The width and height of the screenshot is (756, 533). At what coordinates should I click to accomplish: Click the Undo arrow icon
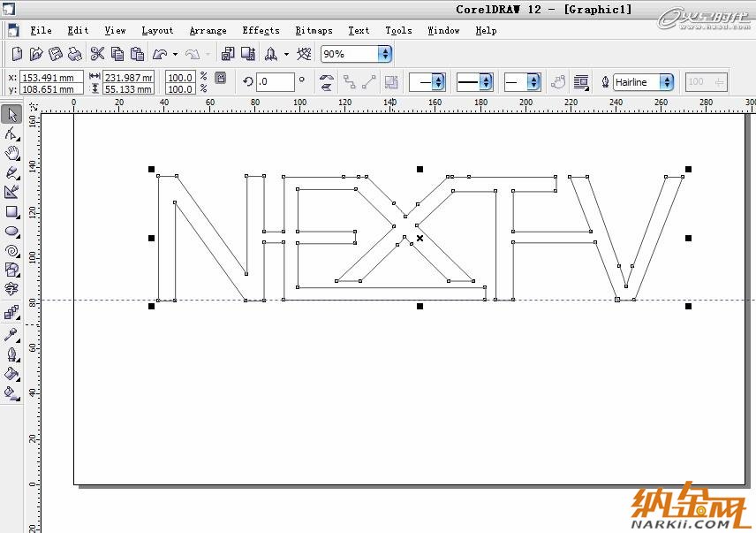point(160,54)
